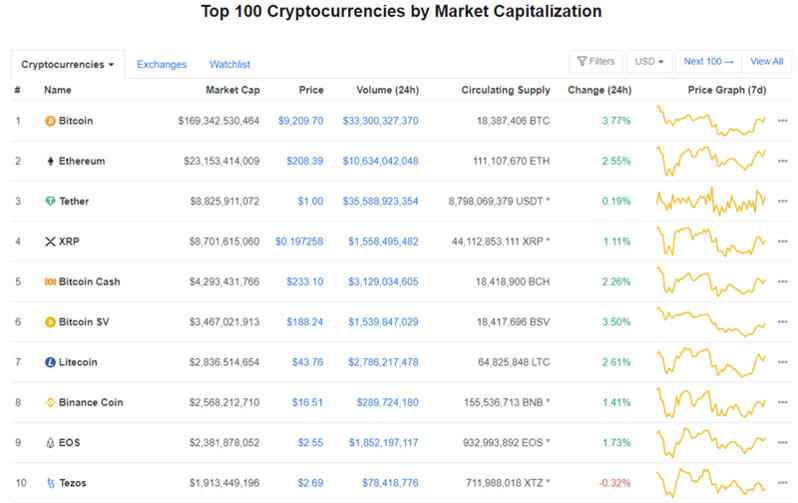Viewport: 798px width, 503px height.
Task: Sort table by Market Cap column header
Action: (x=233, y=90)
